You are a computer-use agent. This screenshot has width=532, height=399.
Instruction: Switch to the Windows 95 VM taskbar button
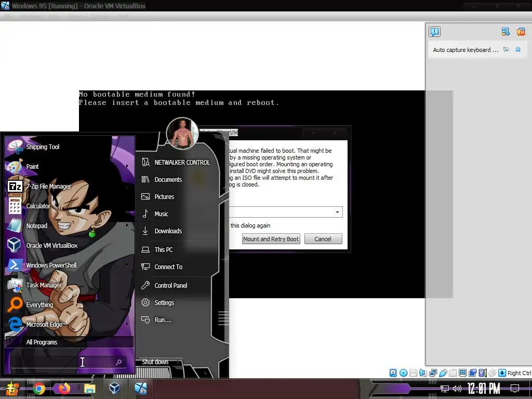pos(140,389)
